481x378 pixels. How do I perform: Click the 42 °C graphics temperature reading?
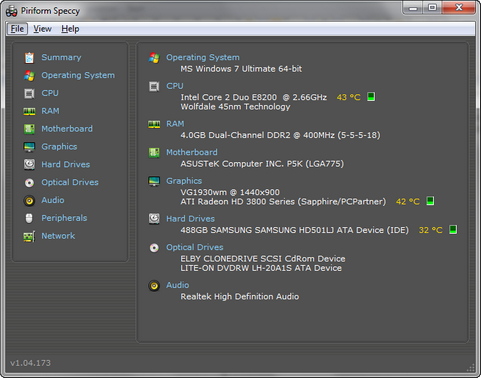408,202
